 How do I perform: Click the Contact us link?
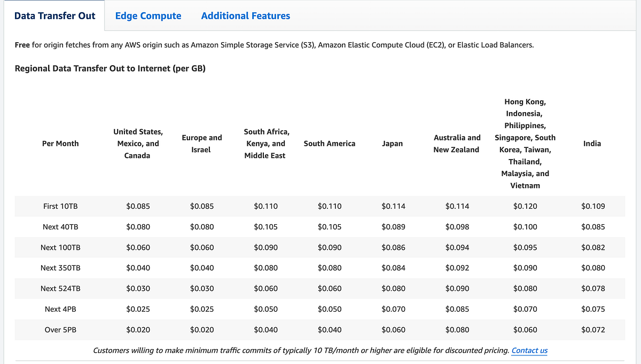[x=529, y=350]
